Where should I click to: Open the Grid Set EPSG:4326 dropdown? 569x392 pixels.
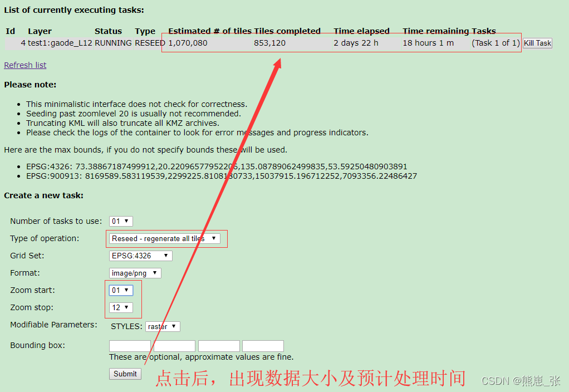(140, 256)
